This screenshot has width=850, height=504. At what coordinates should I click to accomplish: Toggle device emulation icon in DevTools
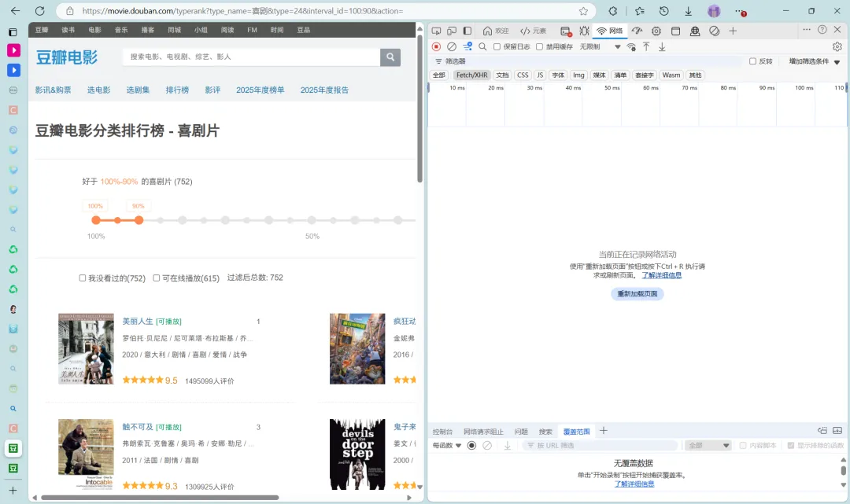(452, 31)
